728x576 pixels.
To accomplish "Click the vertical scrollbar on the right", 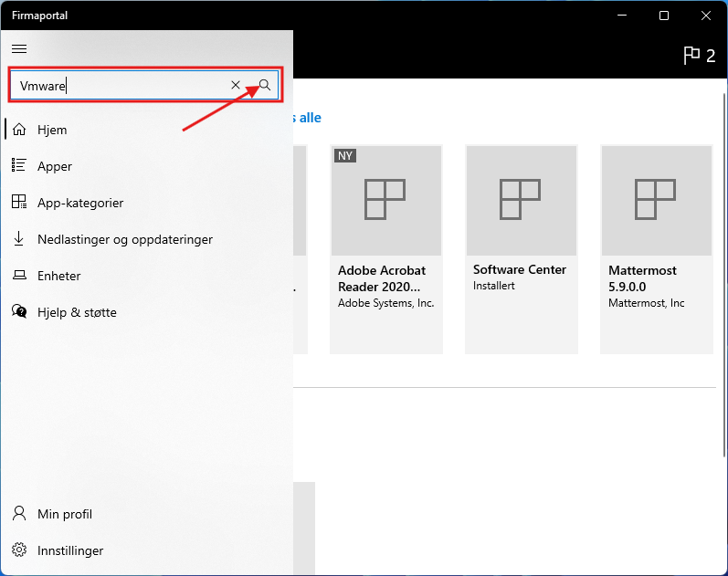I will tap(724, 274).
